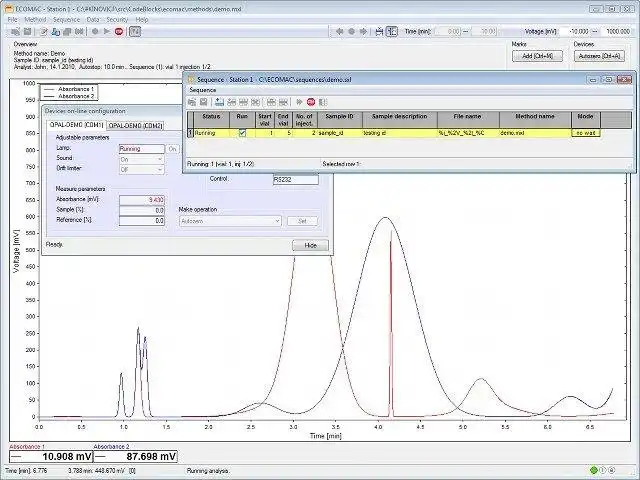Click save icon in Sequence window toolbar
The height and width of the screenshot is (480, 640).
click(x=203, y=102)
